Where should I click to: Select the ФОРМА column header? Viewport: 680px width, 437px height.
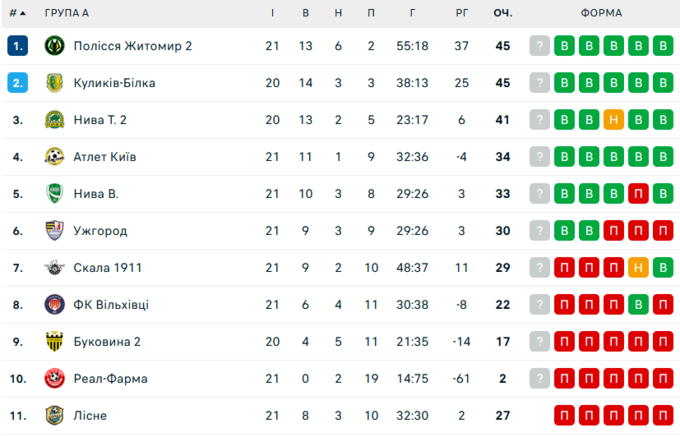[x=602, y=13]
